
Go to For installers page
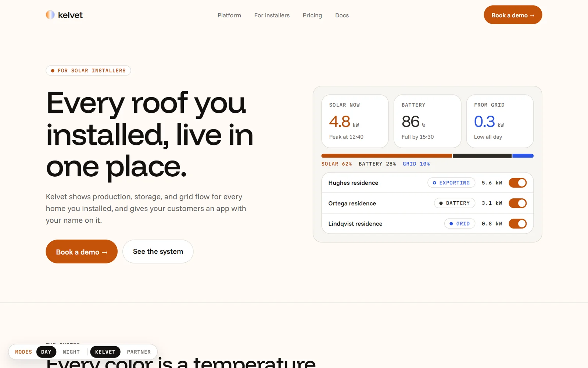tap(272, 15)
